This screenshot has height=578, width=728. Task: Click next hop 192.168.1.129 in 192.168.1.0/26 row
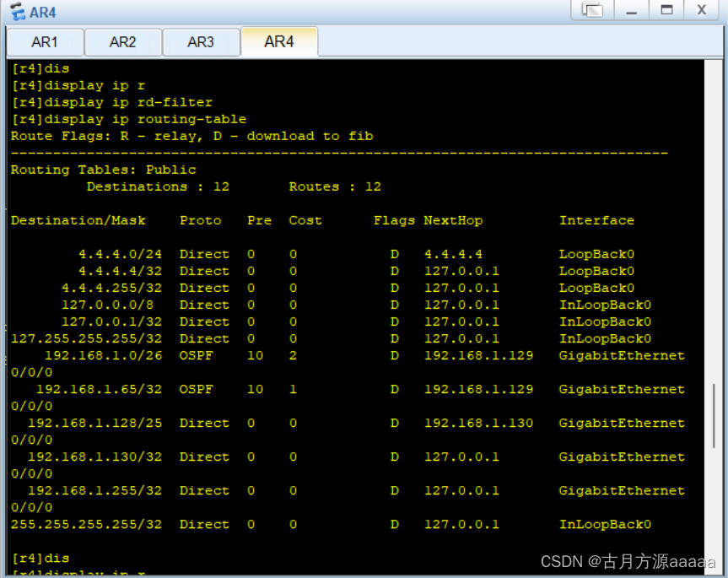478,355
